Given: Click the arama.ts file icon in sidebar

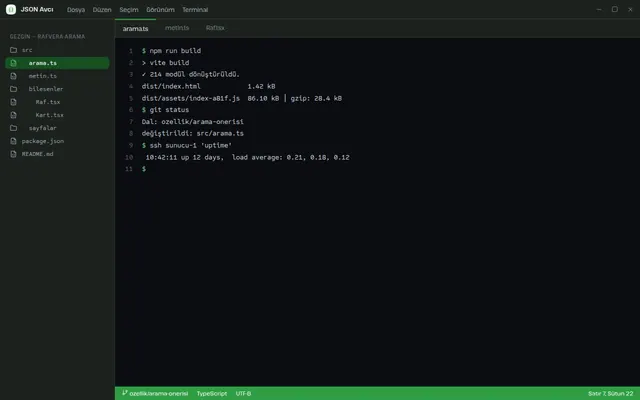Looking at the screenshot, I should click(13, 63).
